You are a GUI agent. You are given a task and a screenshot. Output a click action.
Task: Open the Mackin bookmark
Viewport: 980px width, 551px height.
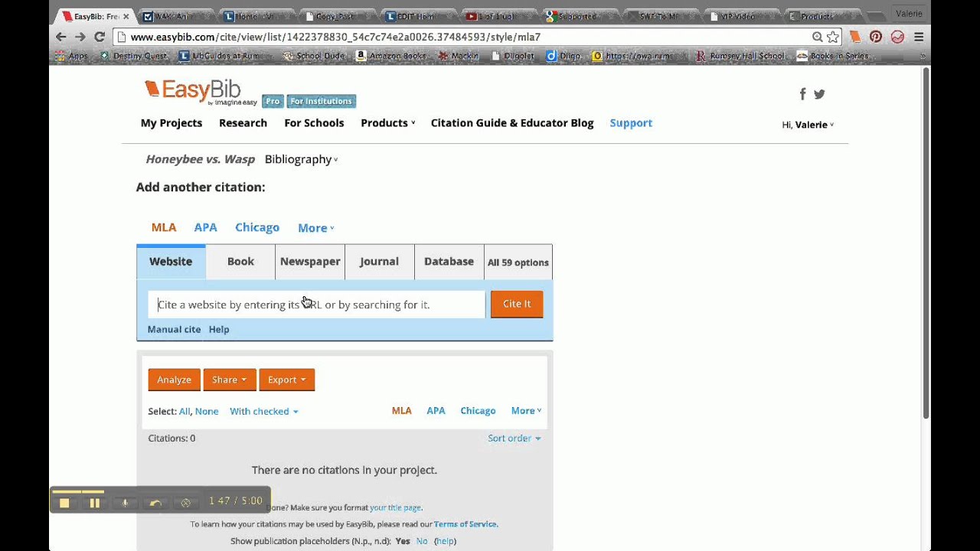[x=458, y=56]
